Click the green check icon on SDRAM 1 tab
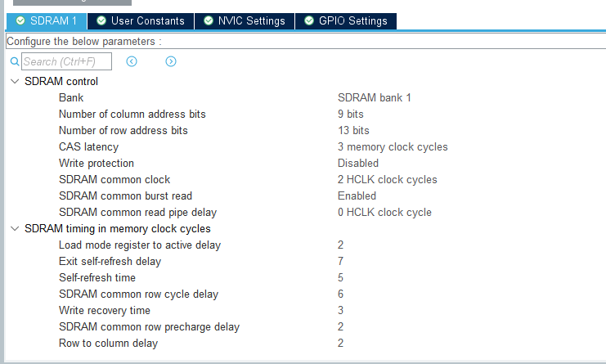 (x=20, y=20)
